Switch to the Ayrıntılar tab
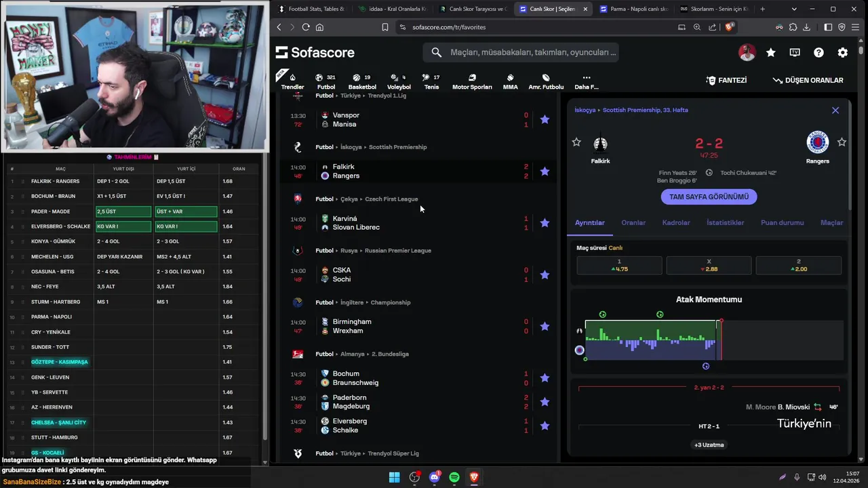The width and height of the screenshot is (868, 488). pyautogui.click(x=590, y=222)
